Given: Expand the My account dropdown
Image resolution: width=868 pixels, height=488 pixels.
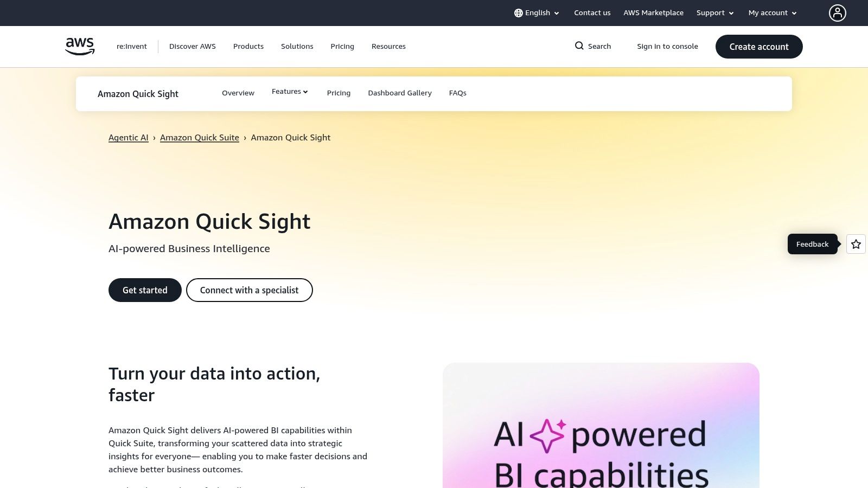Looking at the screenshot, I should point(773,13).
